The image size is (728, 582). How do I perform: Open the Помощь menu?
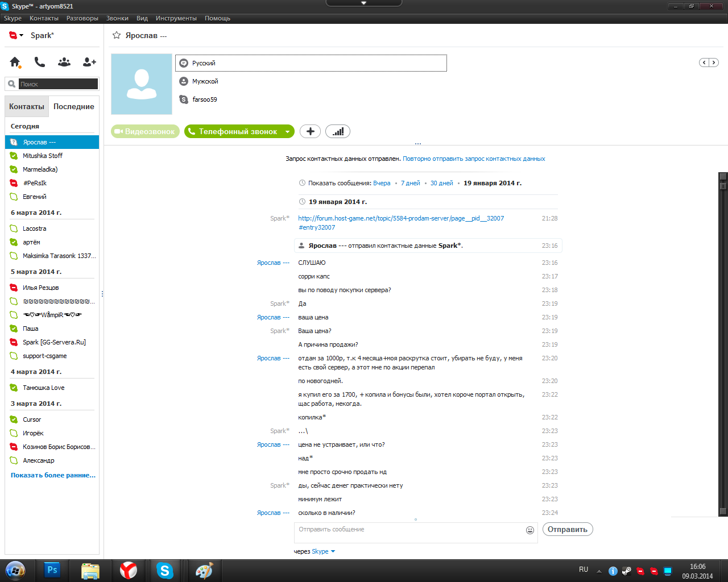click(x=217, y=18)
